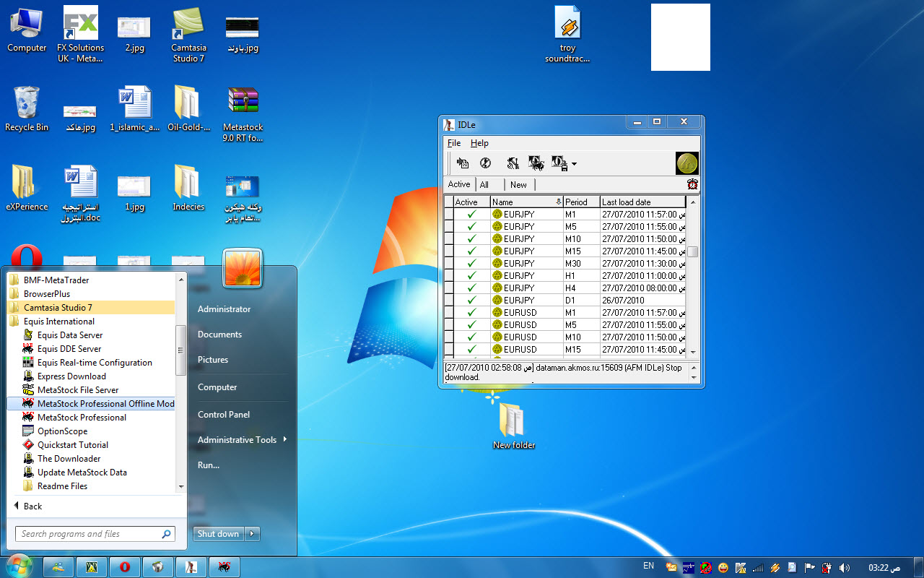
Task: Click the red alarm clock icon in IDLe
Action: pyautogui.click(x=692, y=184)
